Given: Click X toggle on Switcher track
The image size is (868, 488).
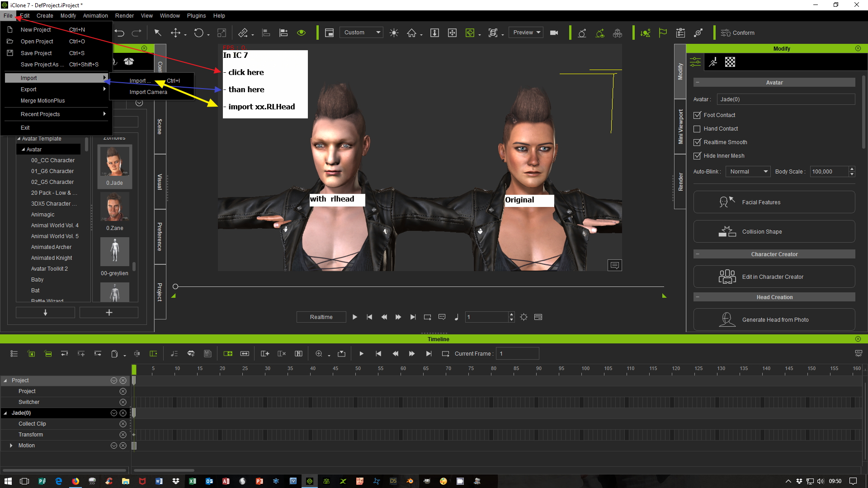Looking at the screenshot, I should [x=123, y=402].
